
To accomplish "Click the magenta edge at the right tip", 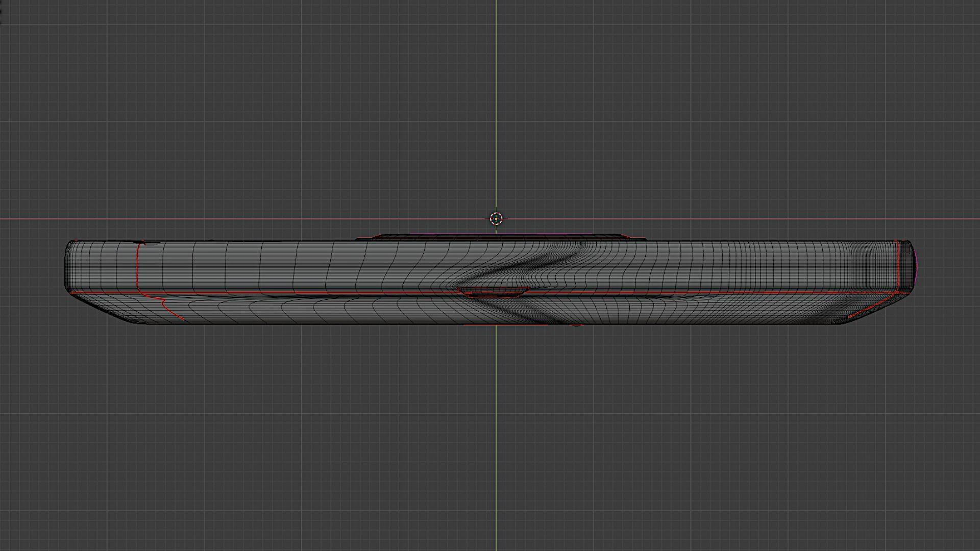I will point(916,265).
